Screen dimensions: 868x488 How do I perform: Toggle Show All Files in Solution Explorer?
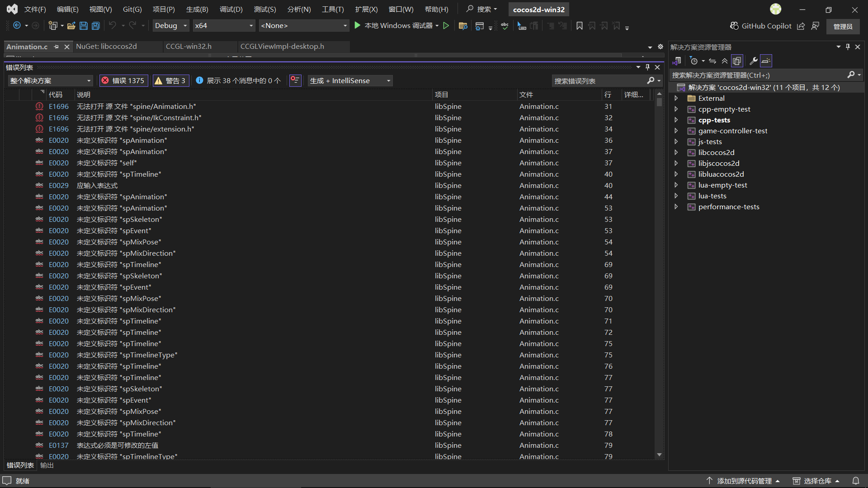(x=737, y=61)
